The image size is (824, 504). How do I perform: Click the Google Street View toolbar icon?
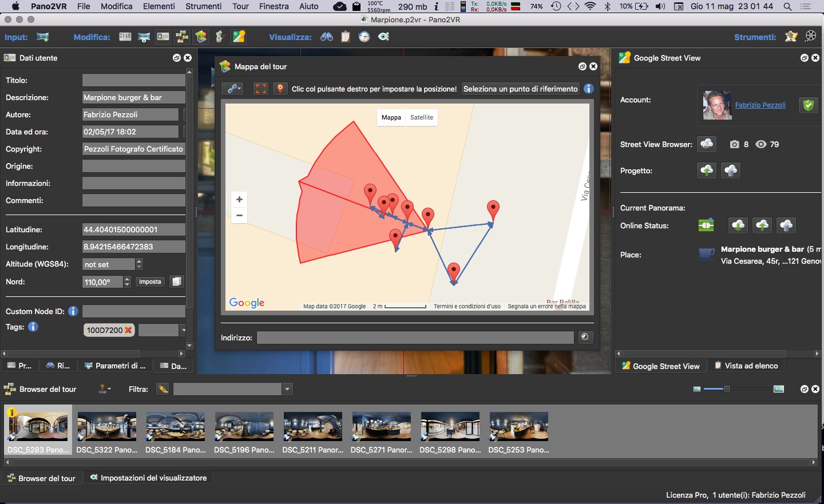coord(239,37)
